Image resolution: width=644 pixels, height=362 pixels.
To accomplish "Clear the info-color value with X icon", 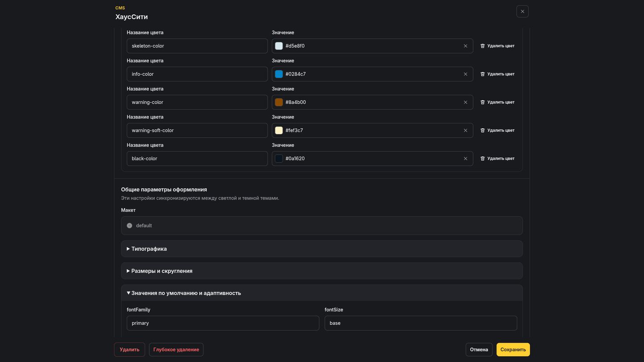I will [466, 74].
